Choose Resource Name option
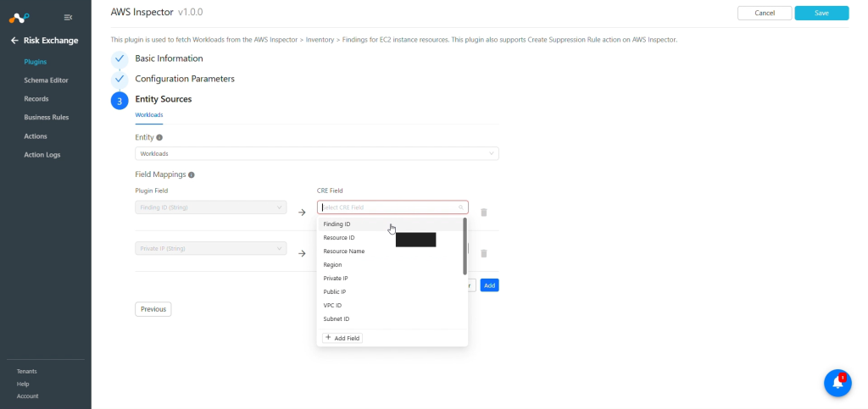 (390, 251)
